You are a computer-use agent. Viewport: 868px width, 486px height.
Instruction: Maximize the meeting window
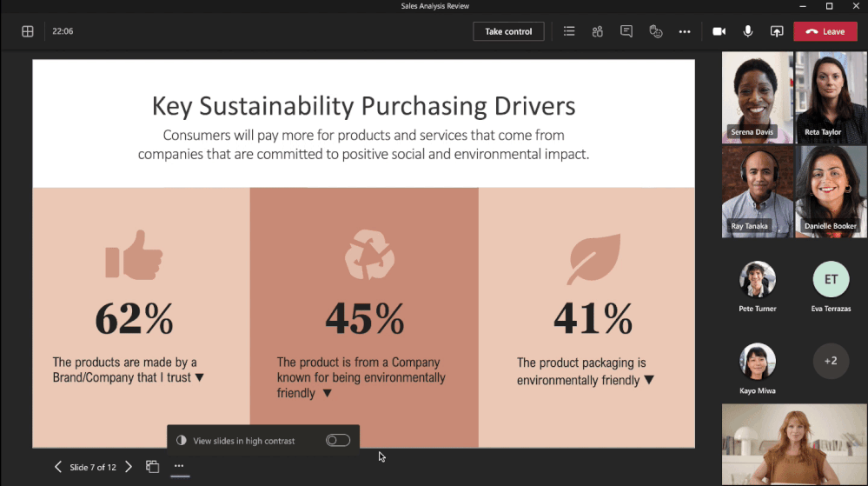tap(829, 6)
